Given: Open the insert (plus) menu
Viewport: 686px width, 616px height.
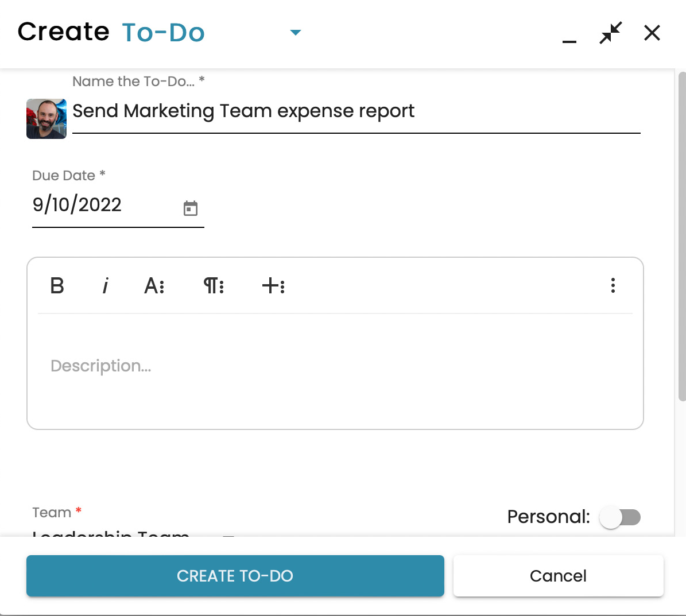Looking at the screenshot, I should (273, 285).
